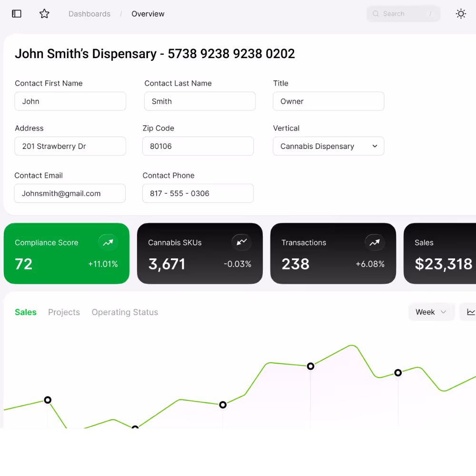Focus the Search field
The width and height of the screenshot is (476, 476).
tap(404, 14)
